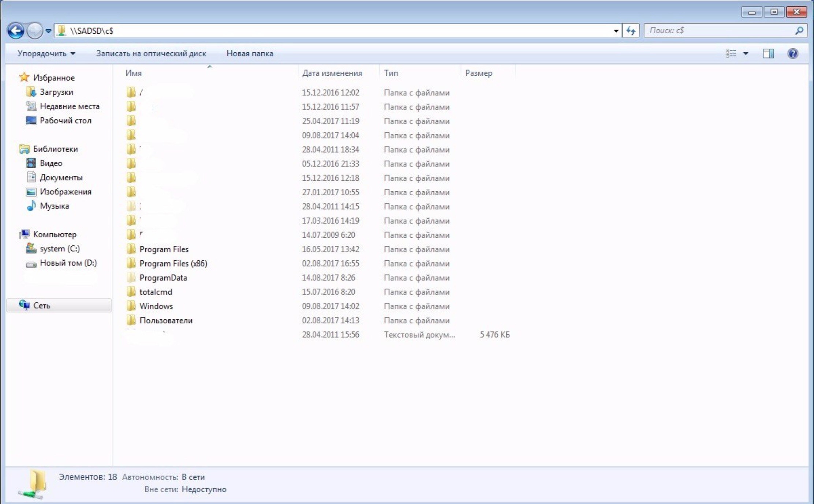Image resolution: width=814 pixels, height=504 pixels.
Task: Click the size value 5 476 КБ
Action: 495,335
